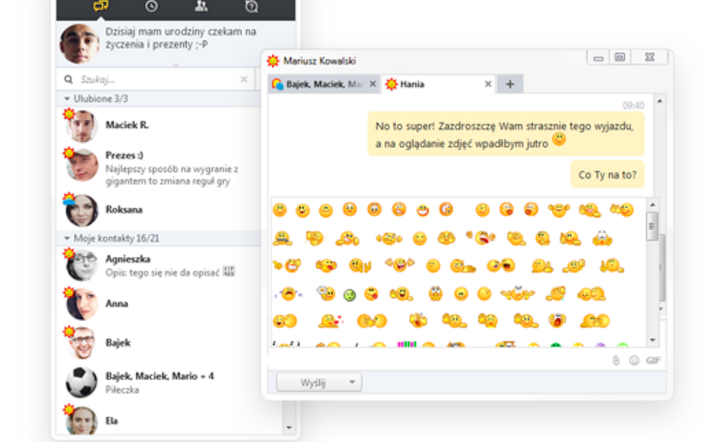Click the contact list scroll-down arrow
The height and width of the screenshot is (442, 720).
click(x=289, y=427)
